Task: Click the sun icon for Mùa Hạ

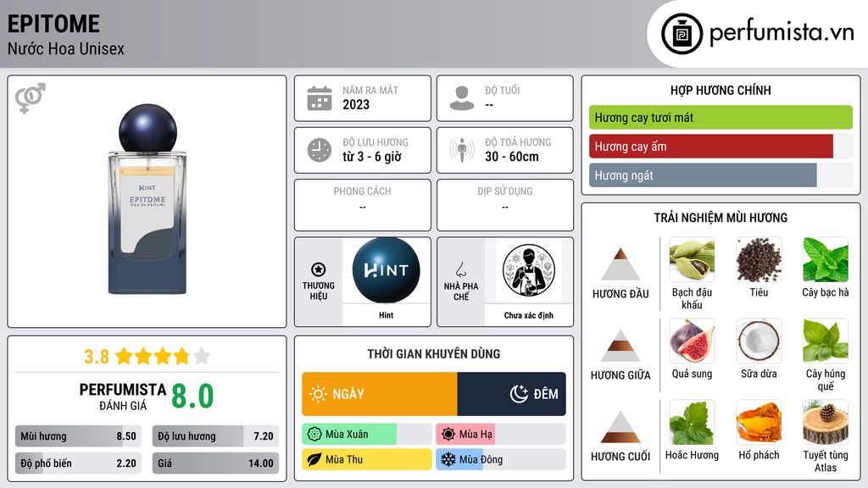Action: (x=448, y=434)
